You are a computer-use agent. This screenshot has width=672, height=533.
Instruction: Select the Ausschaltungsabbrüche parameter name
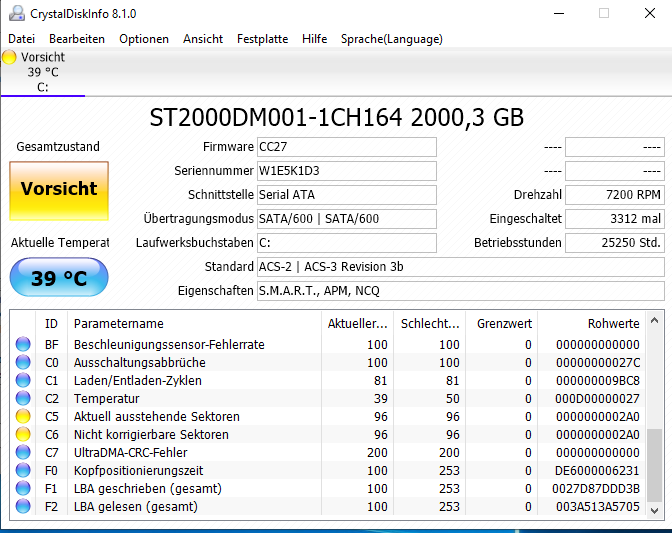(139, 362)
